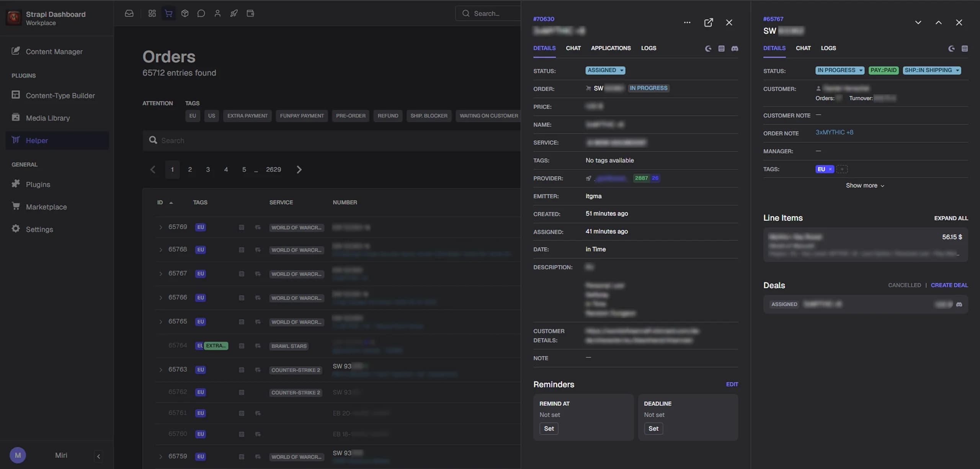Click the package box icon in toolbar
Viewport: 980px width, 469px height.
point(185,13)
